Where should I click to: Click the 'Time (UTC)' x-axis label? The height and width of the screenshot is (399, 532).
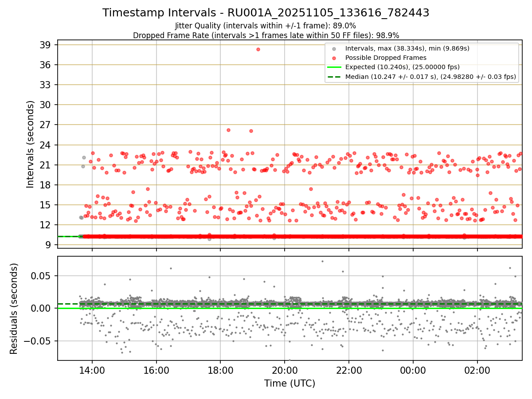click(290, 383)
